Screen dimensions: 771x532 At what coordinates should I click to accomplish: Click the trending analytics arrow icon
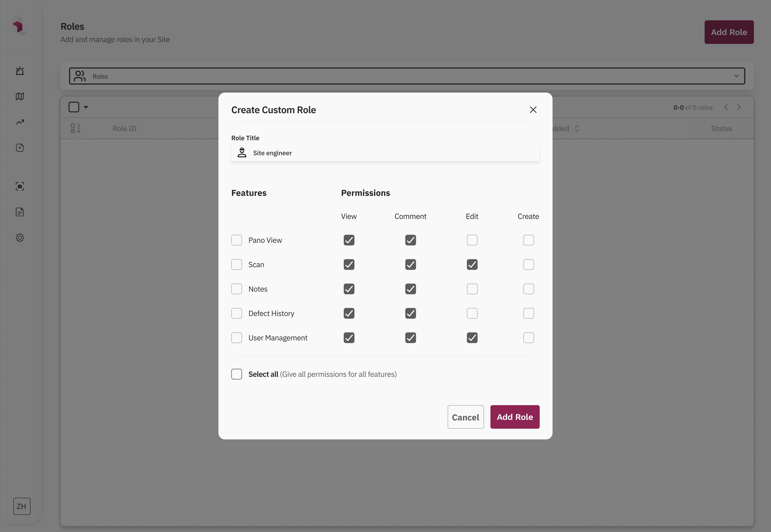pyautogui.click(x=20, y=122)
